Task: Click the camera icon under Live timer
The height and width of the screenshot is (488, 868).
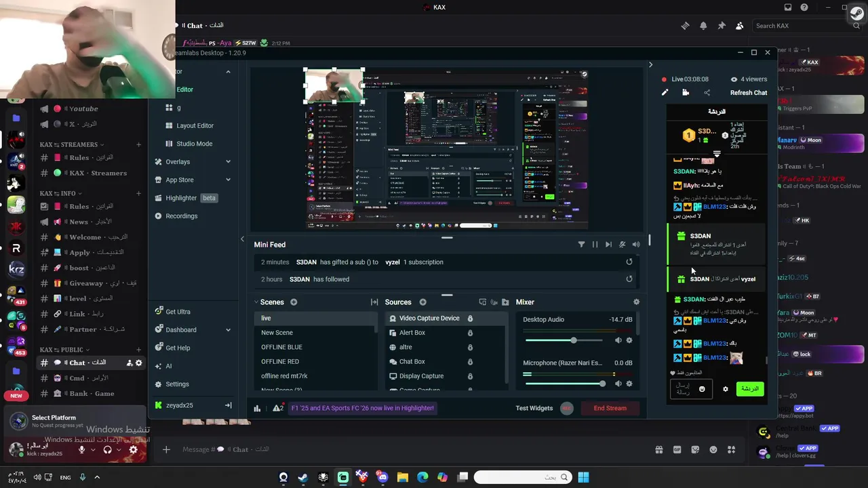Action: click(x=686, y=93)
